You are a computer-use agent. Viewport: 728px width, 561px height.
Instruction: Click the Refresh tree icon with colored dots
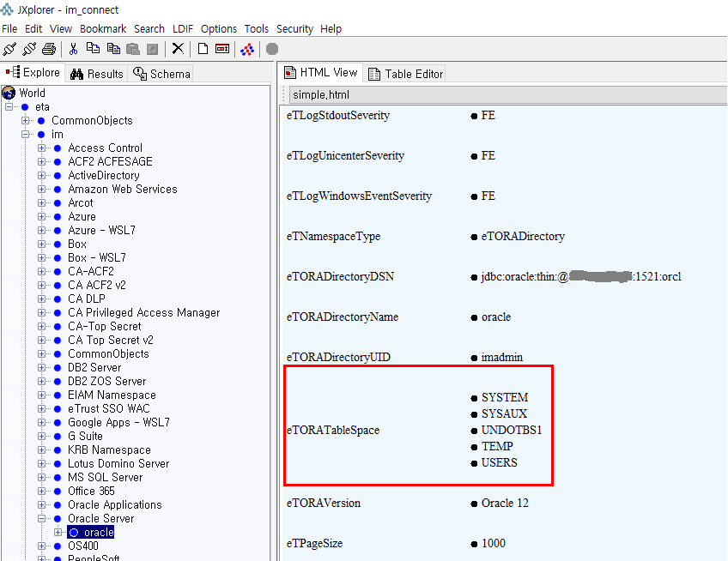click(x=247, y=49)
